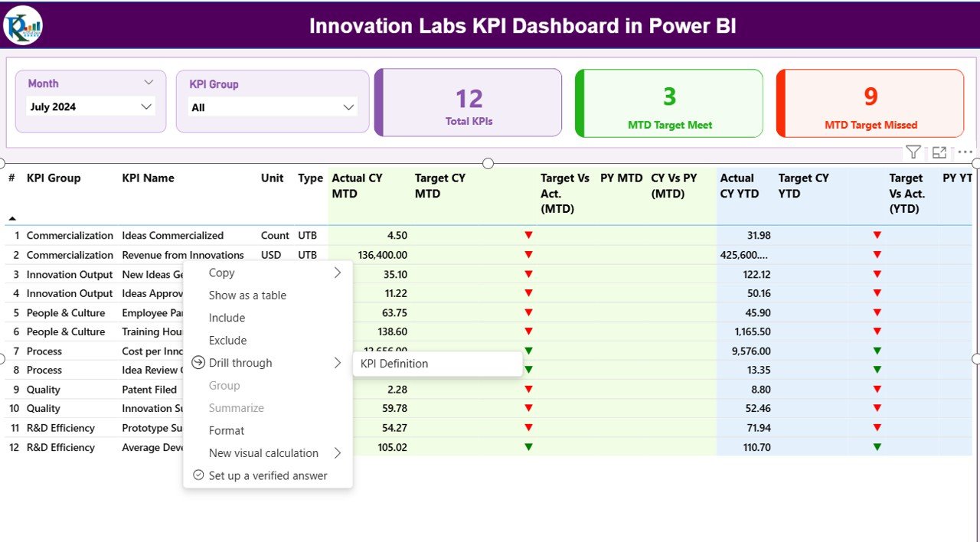Click the dashboard logo in top-left corner
This screenshot has height=542, width=980.
pos(23,25)
